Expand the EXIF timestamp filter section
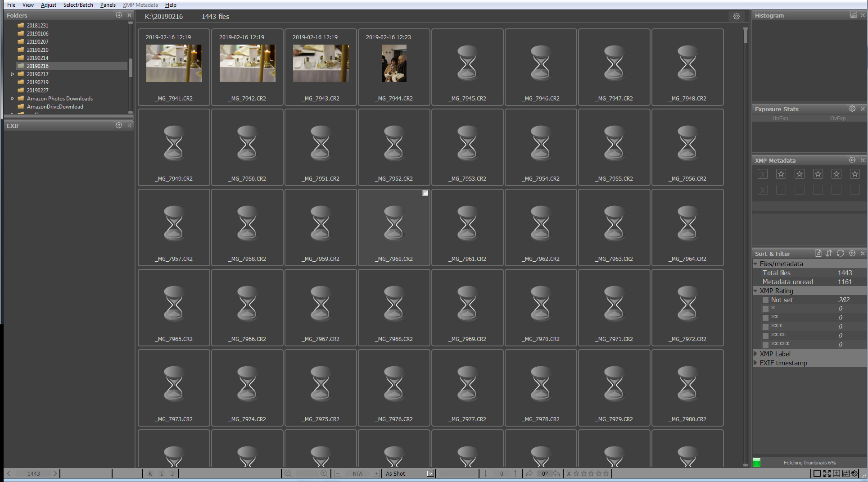 tap(756, 363)
